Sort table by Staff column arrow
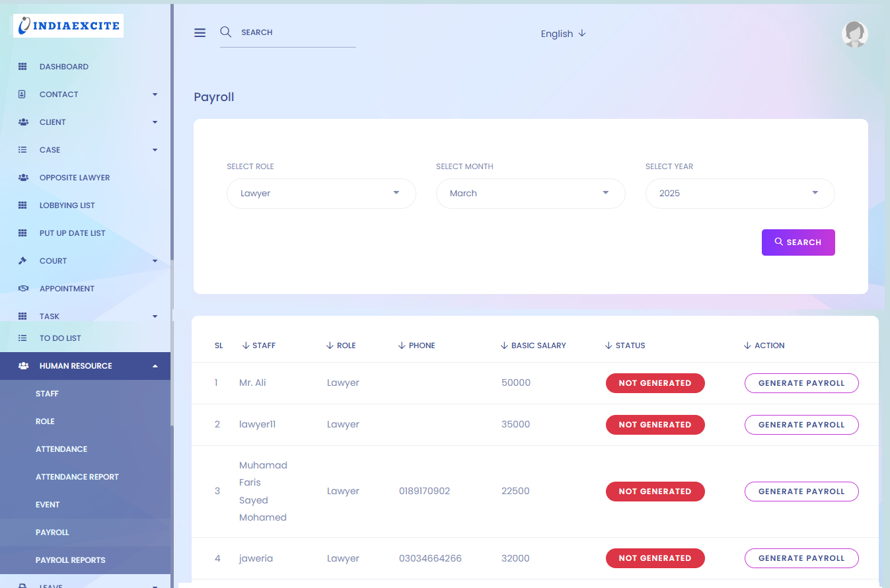The height and width of the screenshot is (588, 890). click(246, 346)
